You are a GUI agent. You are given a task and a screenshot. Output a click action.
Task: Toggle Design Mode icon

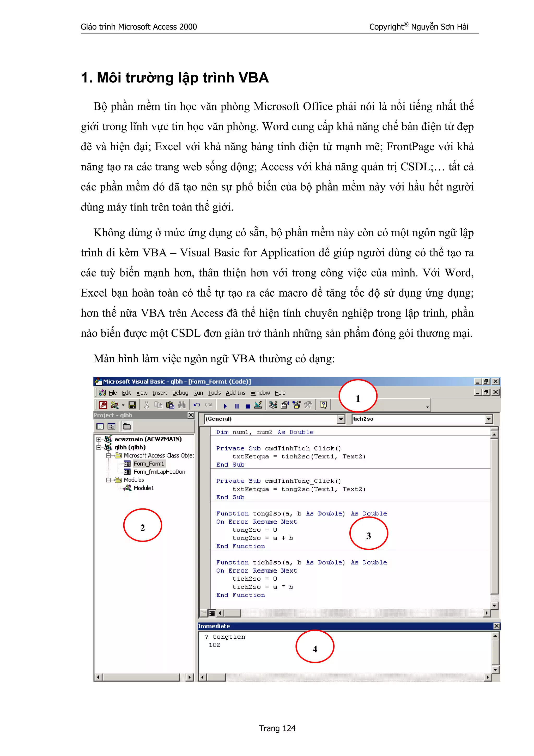click(x=258, y=405)
